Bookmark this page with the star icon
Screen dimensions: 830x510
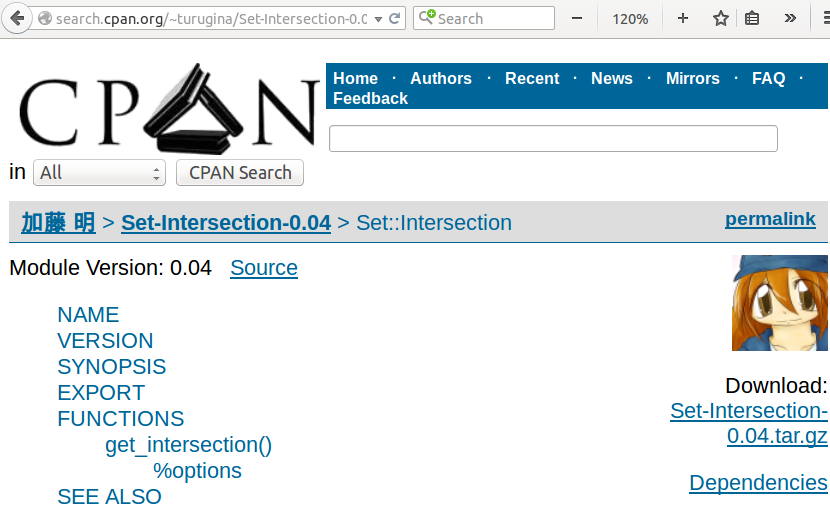tap(721, 18)
